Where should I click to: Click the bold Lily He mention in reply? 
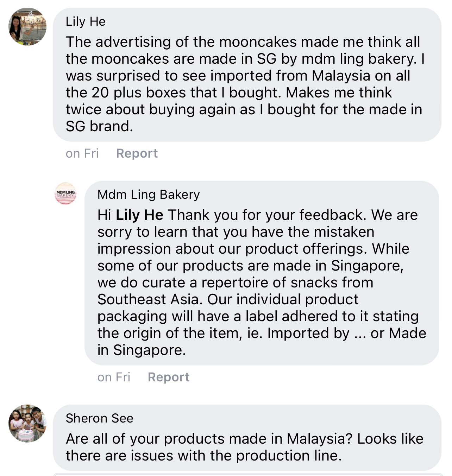tap(139, 215)
